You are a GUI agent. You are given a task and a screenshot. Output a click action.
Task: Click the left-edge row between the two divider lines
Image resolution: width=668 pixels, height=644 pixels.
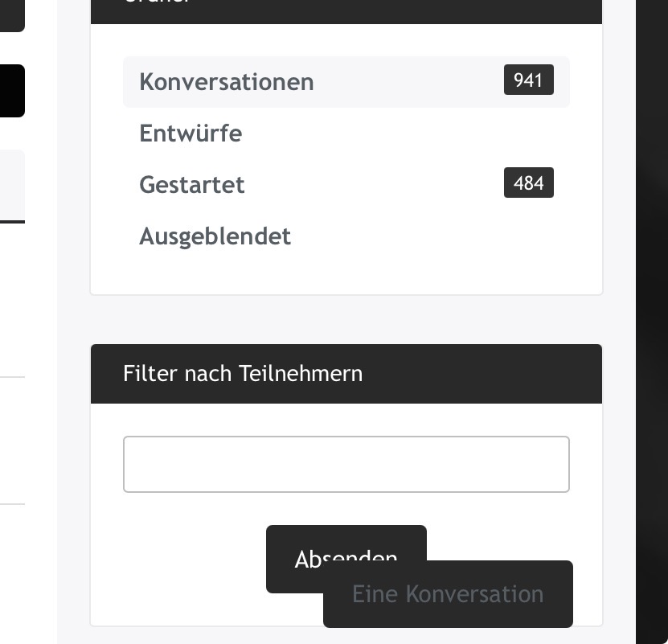11,441
